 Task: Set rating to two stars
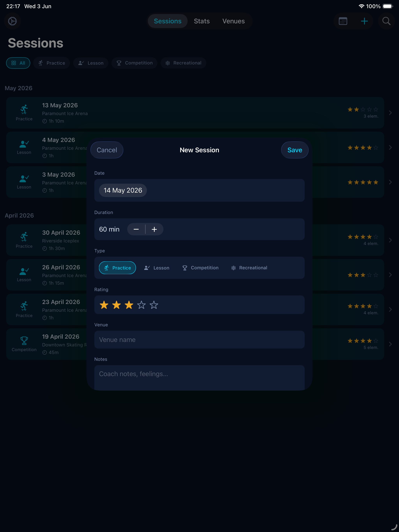tap(117, 305)
